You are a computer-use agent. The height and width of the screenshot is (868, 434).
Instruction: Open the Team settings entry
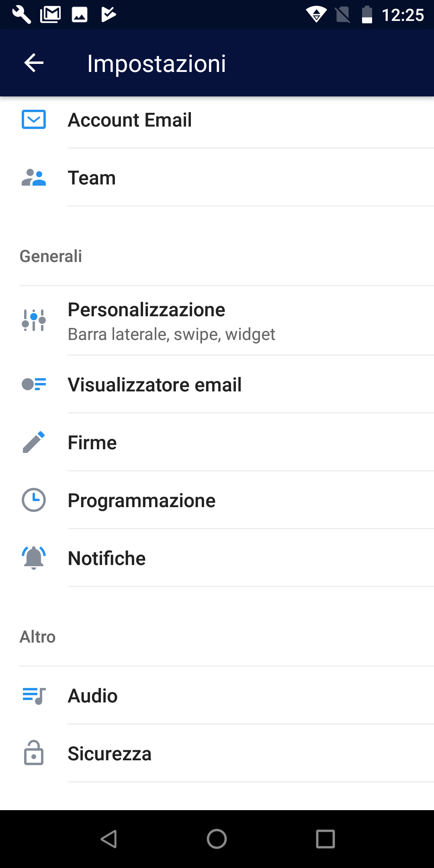click(x=217, y=178)
